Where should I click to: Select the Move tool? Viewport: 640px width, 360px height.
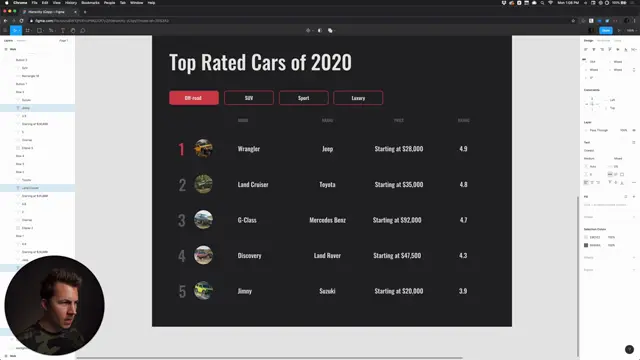point(15,31)
